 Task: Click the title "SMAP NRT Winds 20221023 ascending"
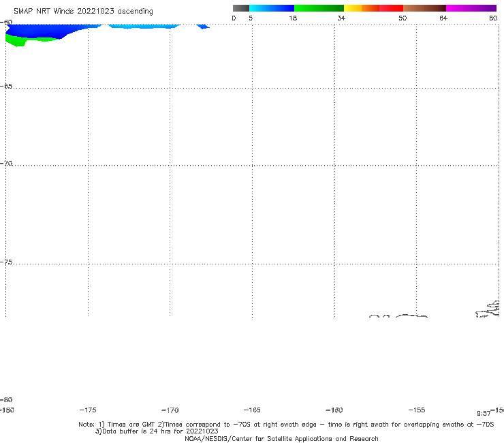[x=83, y=11]
